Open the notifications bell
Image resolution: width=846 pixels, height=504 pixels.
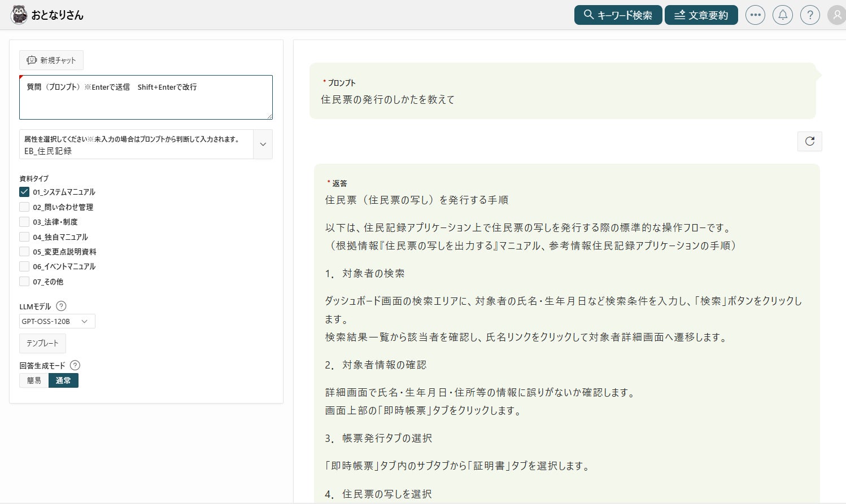tap(783, 15)
